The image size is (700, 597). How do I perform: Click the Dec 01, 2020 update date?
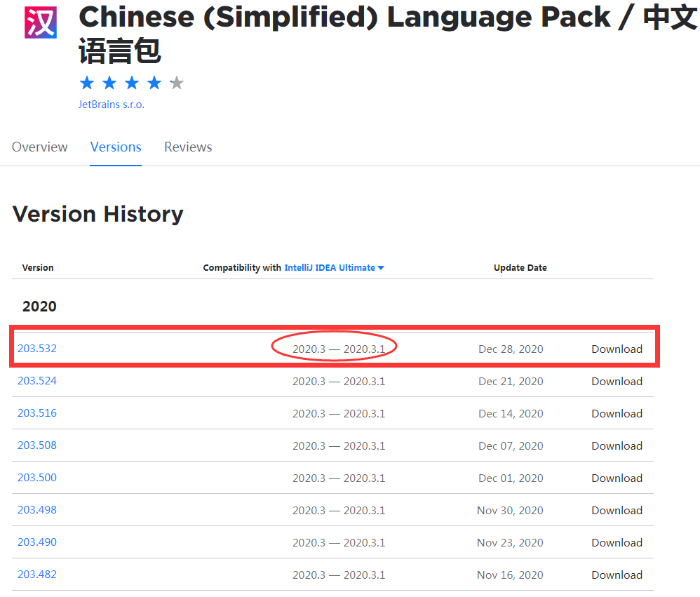coord(511,478)
